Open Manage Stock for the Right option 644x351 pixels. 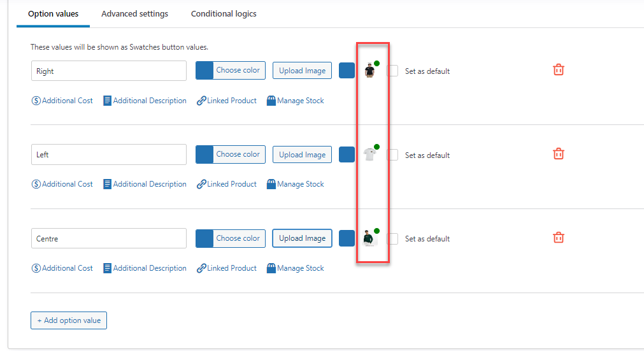click(296, 101)
